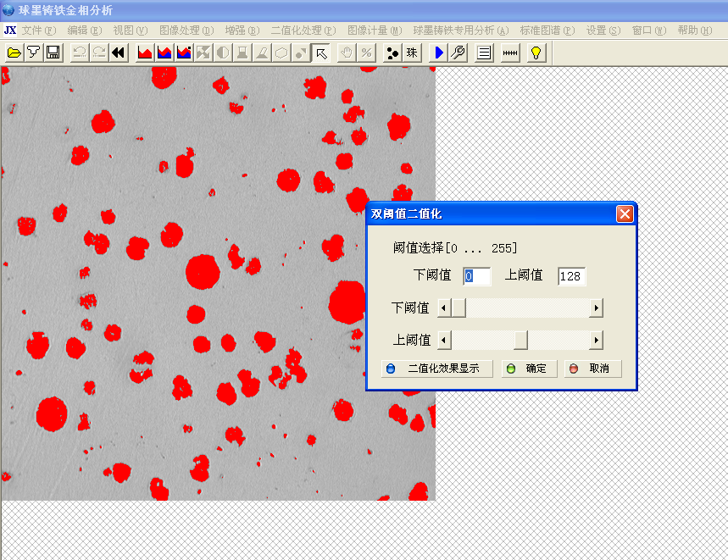The height and width of the screenshot is (560, 728).
Task: Click right arrow of the 下阈值 scrollbar
Action: point(596,308)
